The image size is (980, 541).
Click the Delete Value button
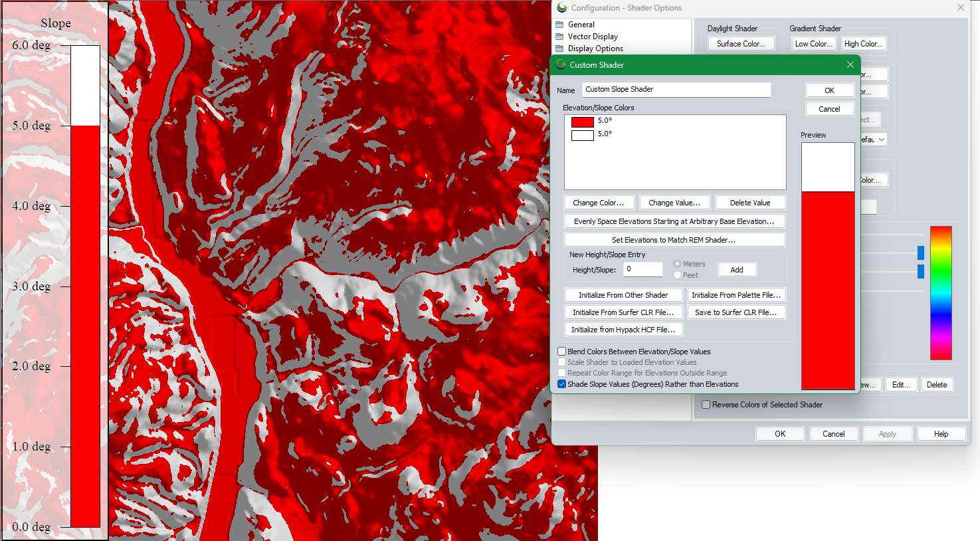750,203
